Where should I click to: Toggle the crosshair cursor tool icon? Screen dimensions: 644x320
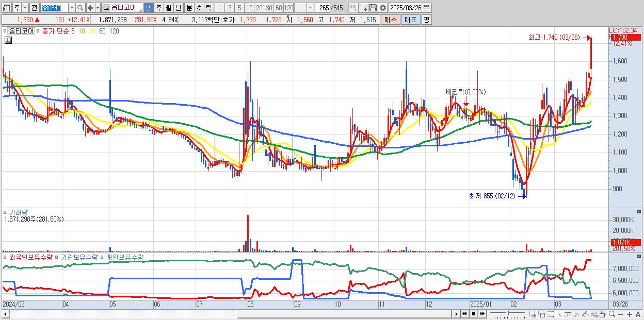point(559,314)
